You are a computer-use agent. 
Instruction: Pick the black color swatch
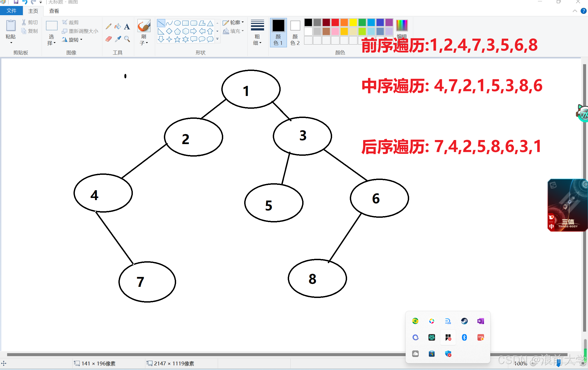[x=308, y=22]
